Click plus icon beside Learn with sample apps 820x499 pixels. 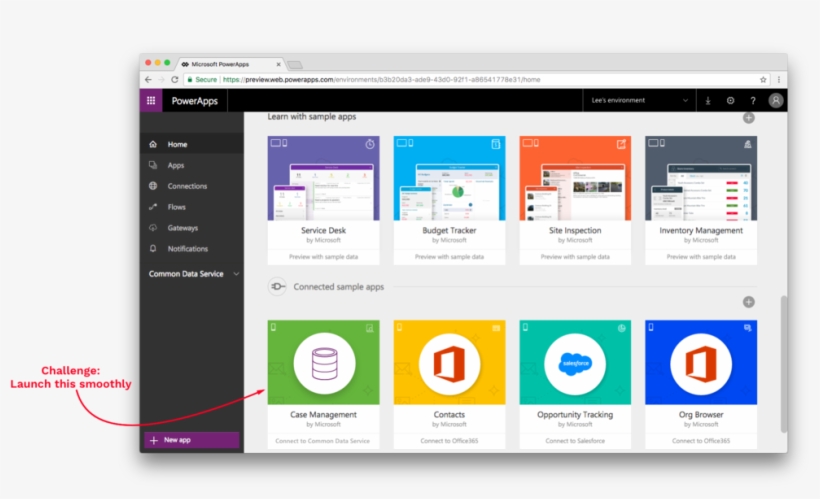tap(749, 118)
